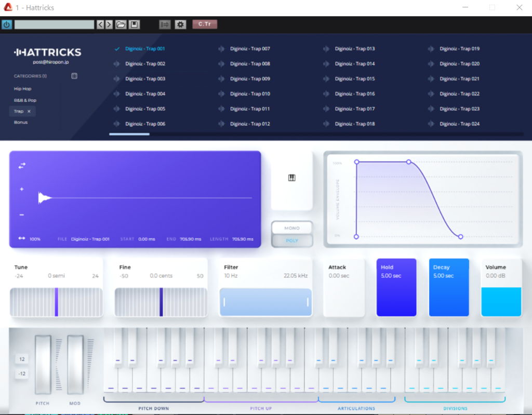The height and width of the screenshot is (415, 532).
Task: Zoom out waveform with minus icon
Action: tap(22, 215)
